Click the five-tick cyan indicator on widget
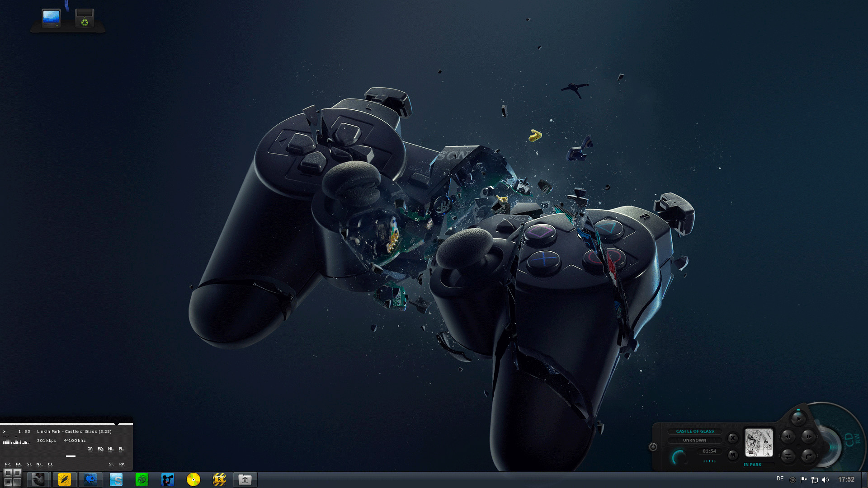The height and width of the screenshot is (488, 868). [709, 461]
